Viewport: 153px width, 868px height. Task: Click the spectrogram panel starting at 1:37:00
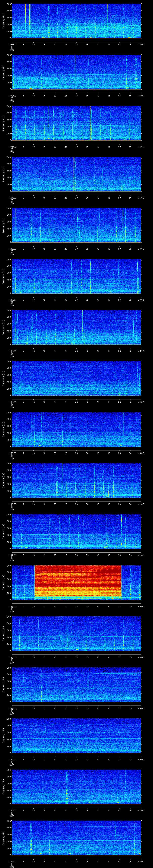[x=77, y=327]
